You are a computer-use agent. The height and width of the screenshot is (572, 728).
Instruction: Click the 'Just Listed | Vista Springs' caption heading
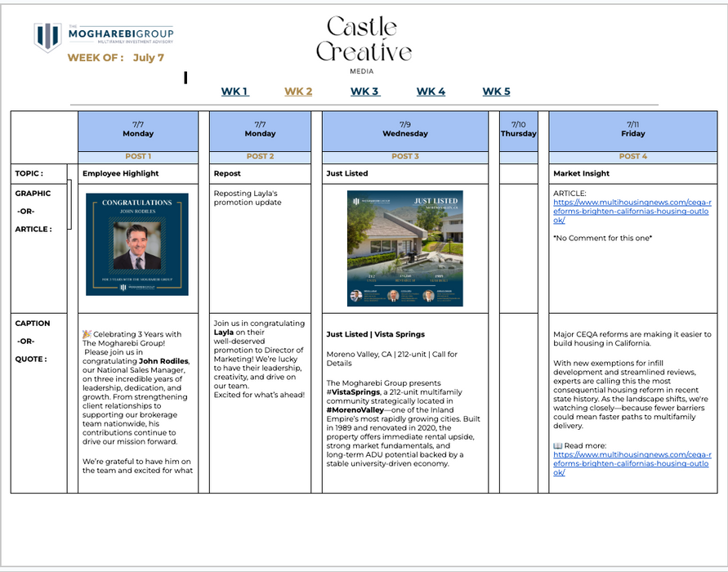coord(375,334)
